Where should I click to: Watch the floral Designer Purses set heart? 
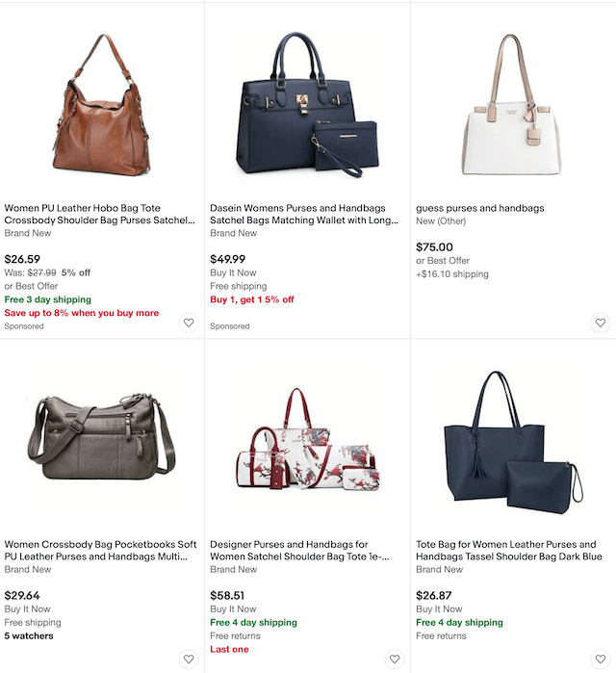click(395, 659)
